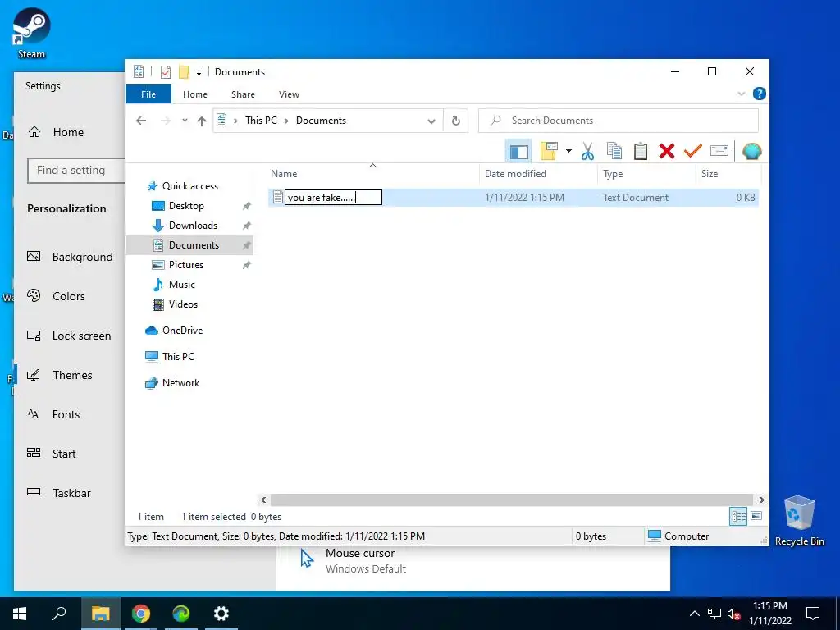The image size is (840, 630).
Task: Open OneDrive in the navigation pane
Action: click(183, 331)
